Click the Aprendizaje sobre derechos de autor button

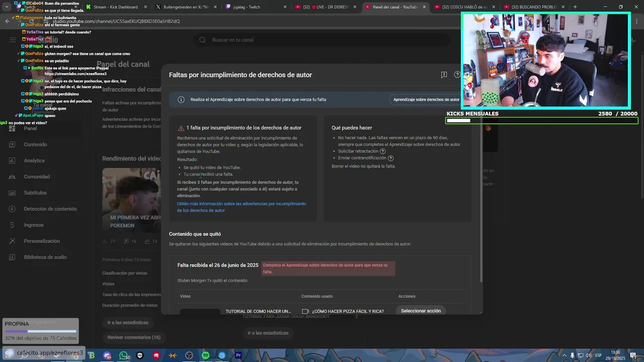coord(426,100)
